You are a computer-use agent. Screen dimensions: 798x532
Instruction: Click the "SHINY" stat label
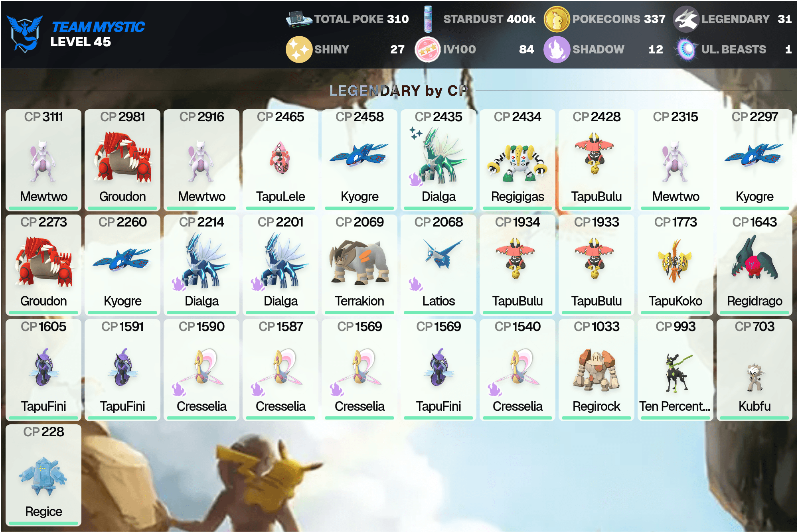click(332, 49)
